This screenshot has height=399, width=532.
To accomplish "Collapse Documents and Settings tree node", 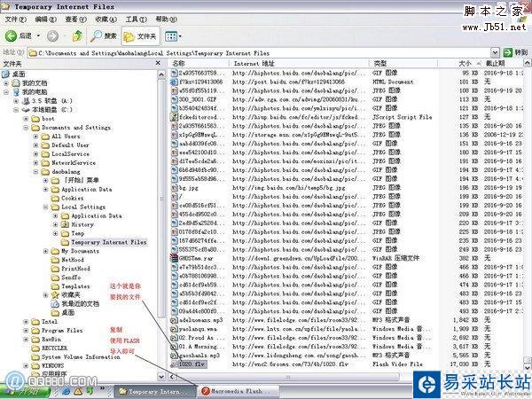I will [x=26, y=127].
